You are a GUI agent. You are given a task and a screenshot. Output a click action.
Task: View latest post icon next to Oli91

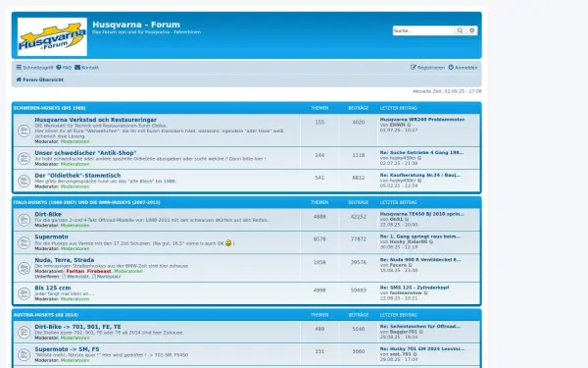click(x=407, y=219)
